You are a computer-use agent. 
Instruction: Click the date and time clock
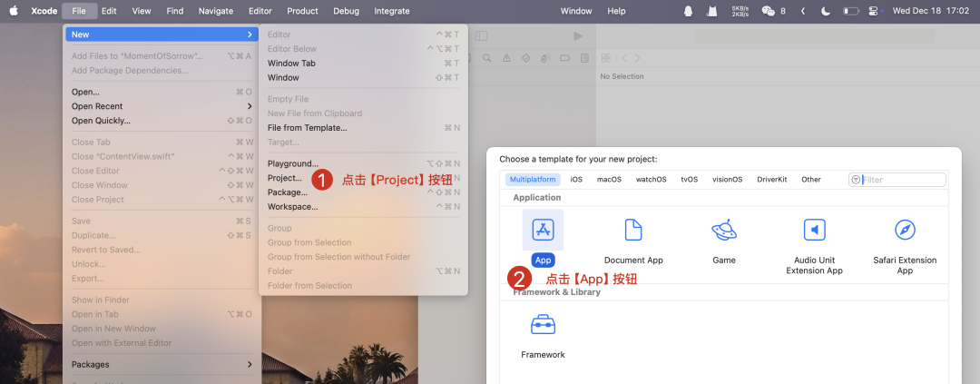(931, 11)
